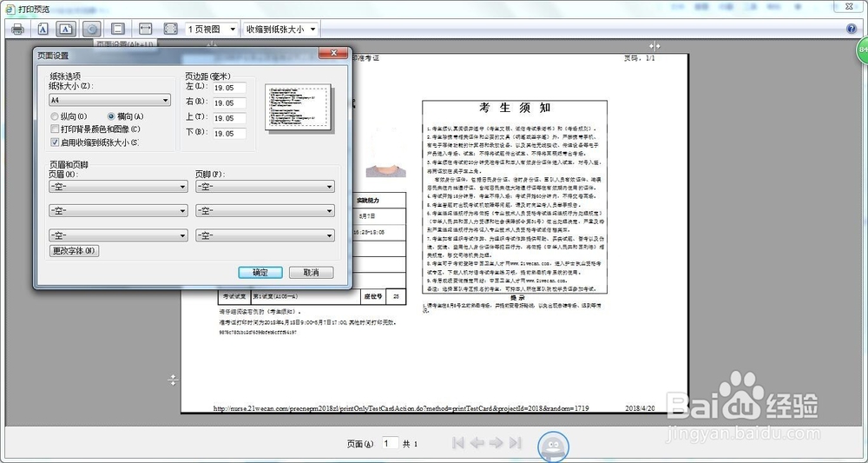Switch preview to portrait orientation icon
Screen dimensions: 868x463
click(43, 30)
